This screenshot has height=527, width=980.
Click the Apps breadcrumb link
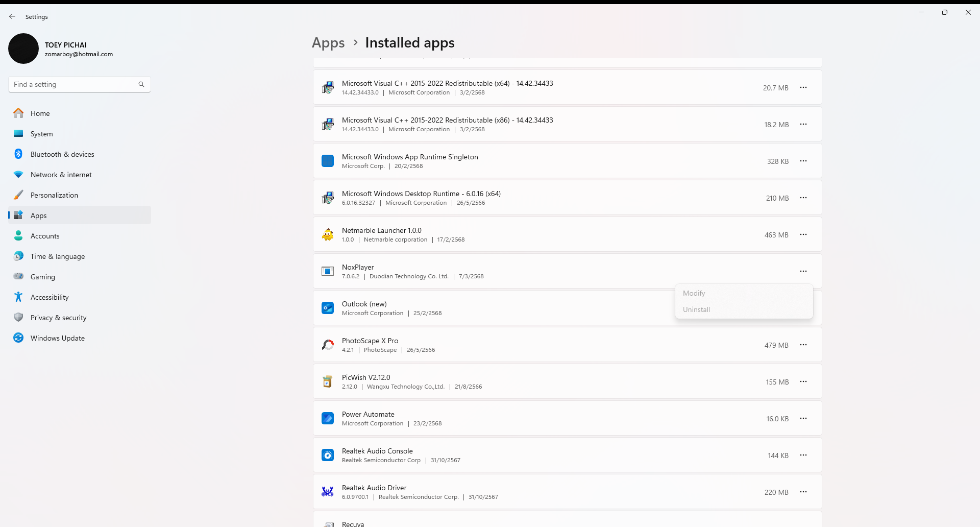click(328, 43)
